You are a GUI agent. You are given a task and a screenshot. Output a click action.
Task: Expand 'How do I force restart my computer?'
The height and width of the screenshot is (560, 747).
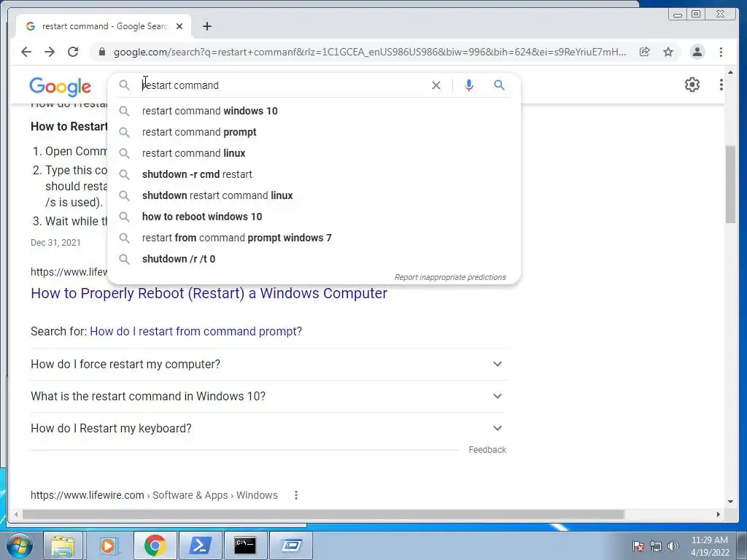click(x=268, y=365)
